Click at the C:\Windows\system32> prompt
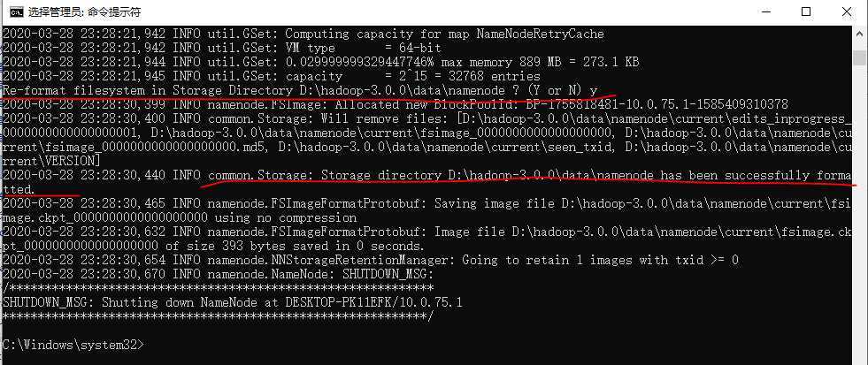 coord(73,343)
